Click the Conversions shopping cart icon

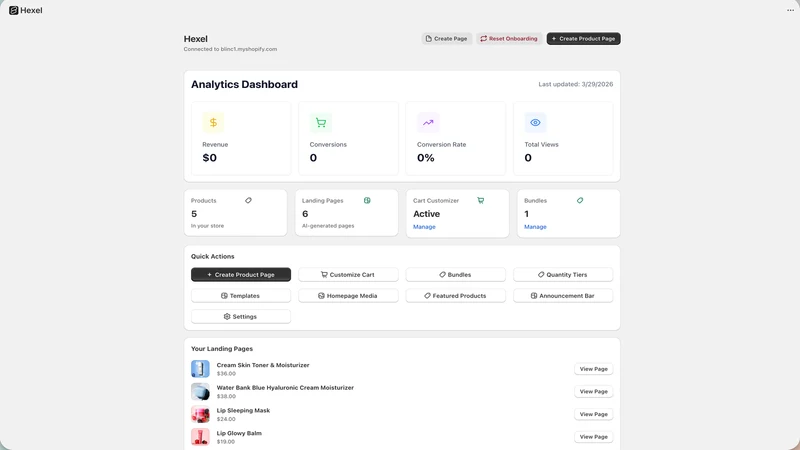(x=320, y=122)
